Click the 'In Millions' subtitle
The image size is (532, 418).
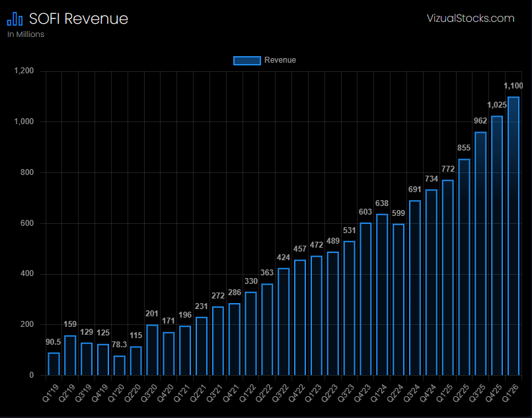[x=26, y=34]
